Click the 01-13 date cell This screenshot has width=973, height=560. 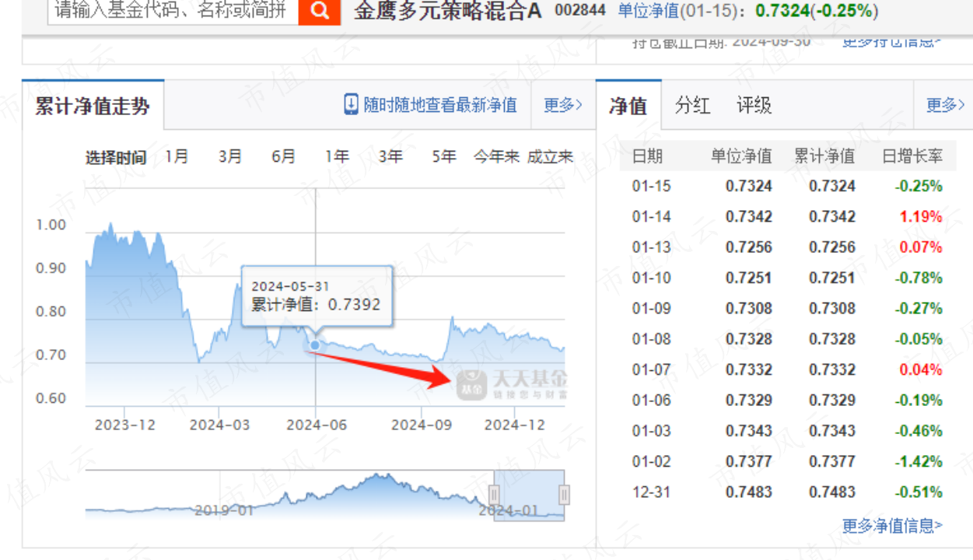651,247
